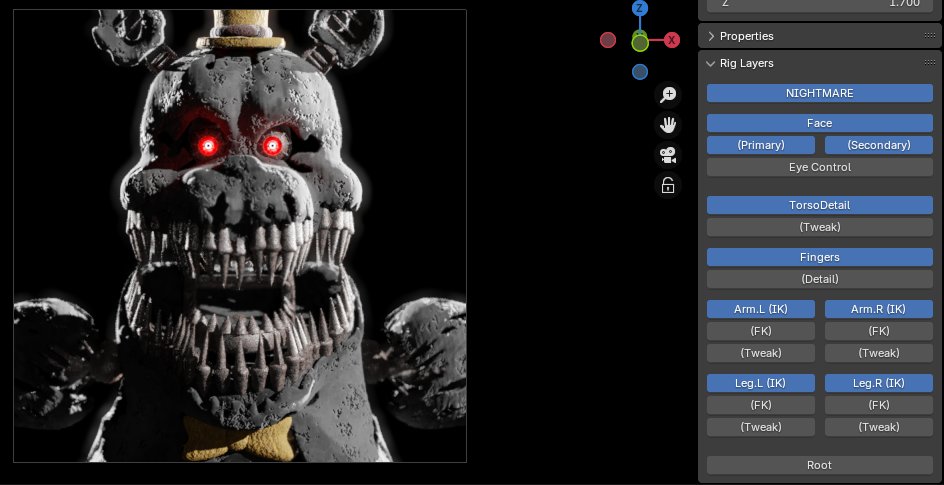Image resolution: width=944 pixels, height=485 pixels.
Task: Click the green Y axis gizmo circle
Action: [x=640, y=43]
